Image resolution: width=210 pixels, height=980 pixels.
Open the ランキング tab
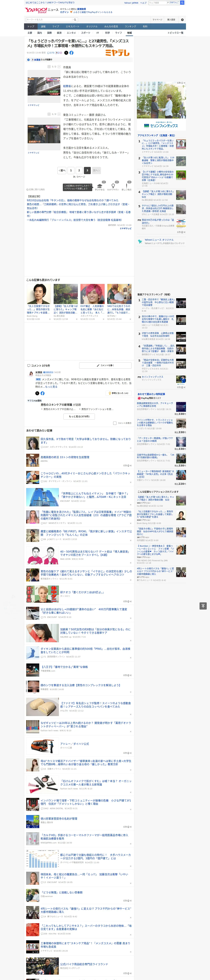tap(130, 27)
